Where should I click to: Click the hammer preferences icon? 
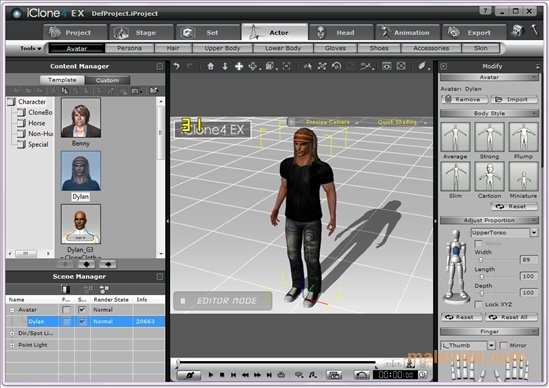pyautogui.click(x=534, y=30)
